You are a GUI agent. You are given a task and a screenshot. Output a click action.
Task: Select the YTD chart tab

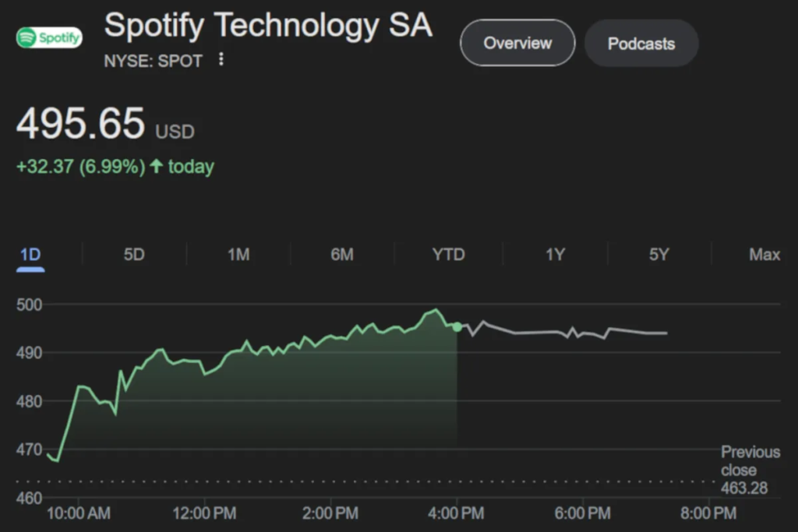click(x=448, y=255)
